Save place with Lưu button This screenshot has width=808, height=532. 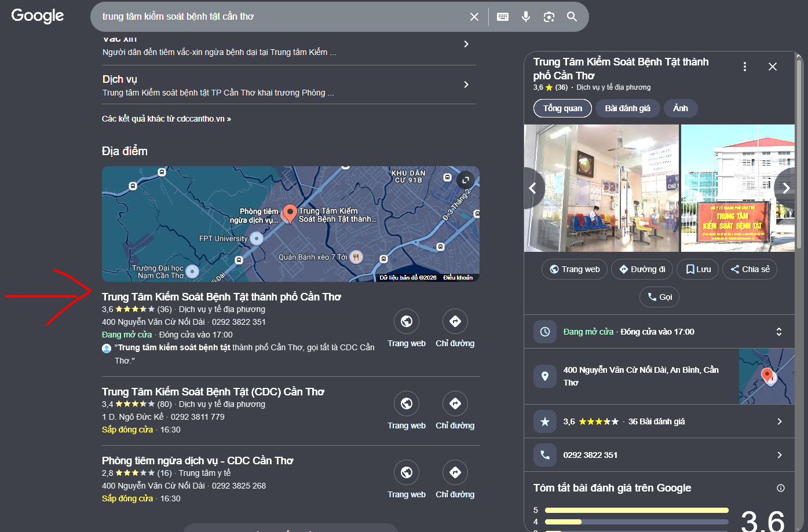[x=698, y=269]
